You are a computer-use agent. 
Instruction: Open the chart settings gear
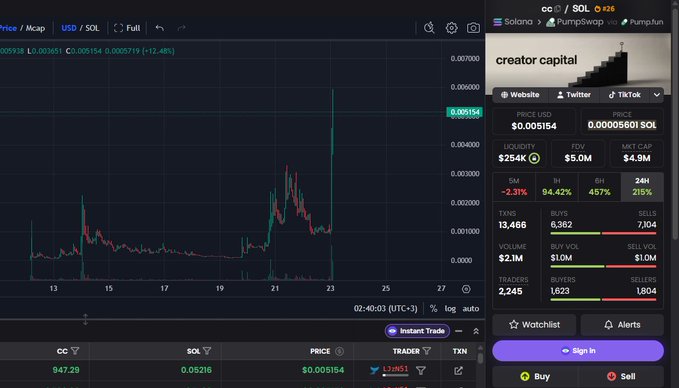tap(451, 28)
